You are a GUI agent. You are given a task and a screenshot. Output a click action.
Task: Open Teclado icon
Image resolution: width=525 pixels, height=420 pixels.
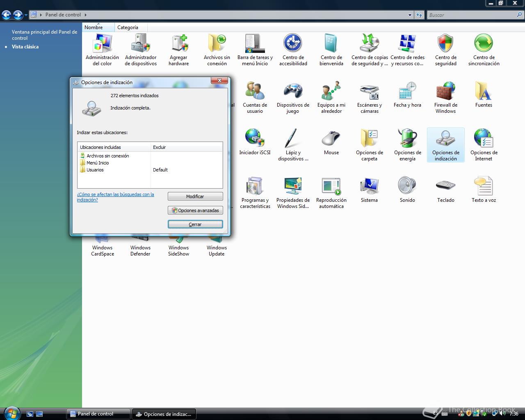pyautogui.click(x=446, y=190)
